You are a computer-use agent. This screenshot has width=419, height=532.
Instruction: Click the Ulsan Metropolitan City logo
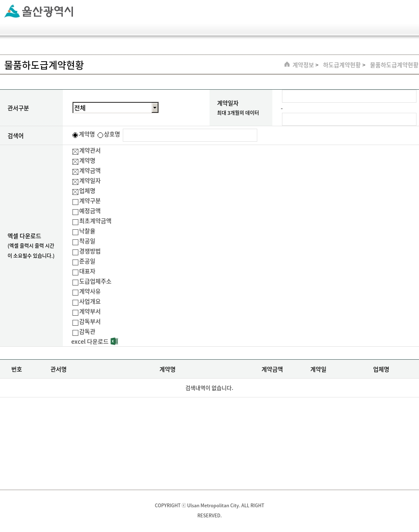39,11
